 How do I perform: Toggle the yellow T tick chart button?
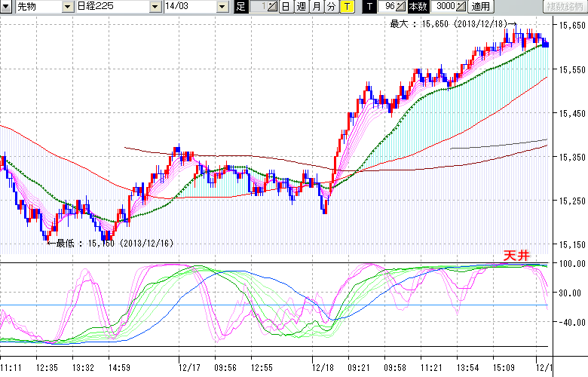tap(346, 7)
